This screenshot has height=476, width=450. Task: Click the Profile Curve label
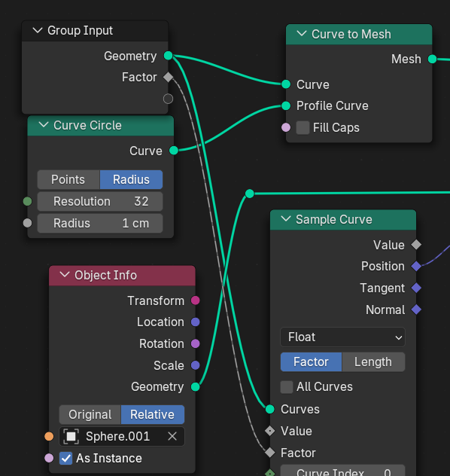coord(333,105)
